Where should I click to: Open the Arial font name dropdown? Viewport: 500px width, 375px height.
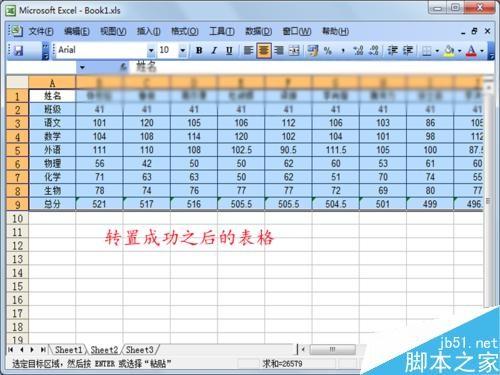[x=151, y=51]
